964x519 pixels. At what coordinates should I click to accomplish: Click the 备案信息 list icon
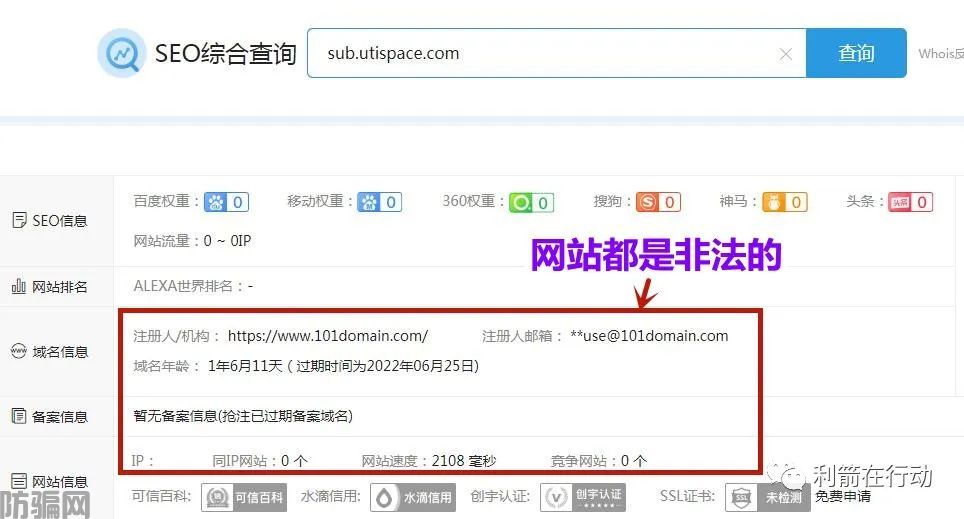coord(19,416)
